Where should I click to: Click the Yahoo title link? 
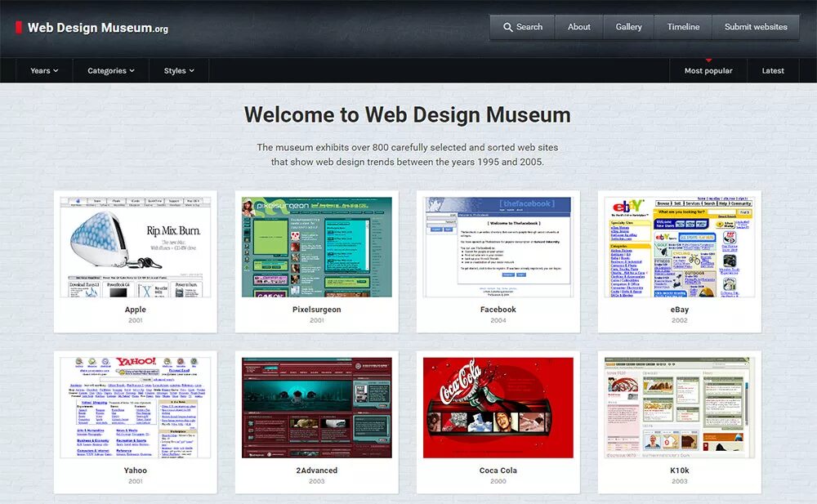136,471
